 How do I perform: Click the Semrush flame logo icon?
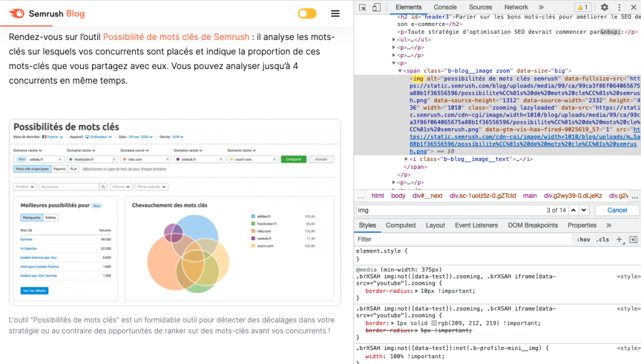point(17,13)
